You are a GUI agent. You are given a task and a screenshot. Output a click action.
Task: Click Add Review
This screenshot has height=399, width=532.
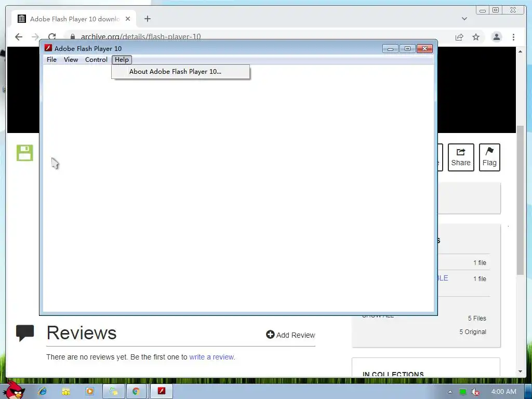pos(291,335)
